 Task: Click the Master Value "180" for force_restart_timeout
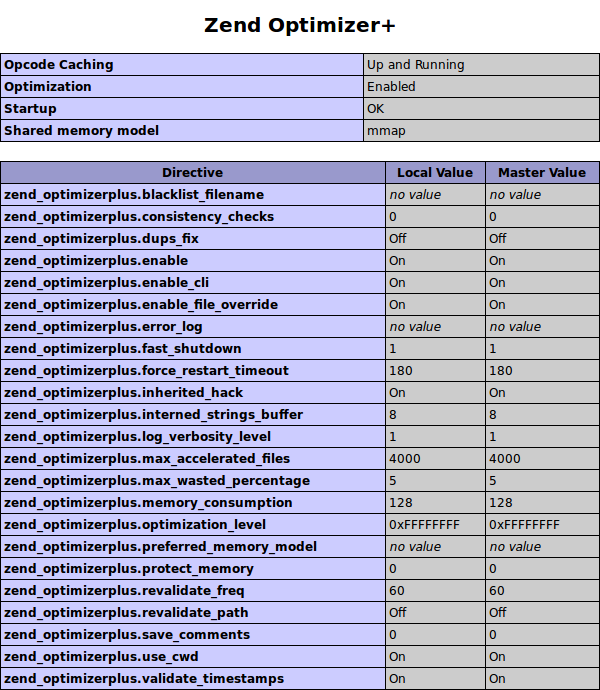pos(501,371)
